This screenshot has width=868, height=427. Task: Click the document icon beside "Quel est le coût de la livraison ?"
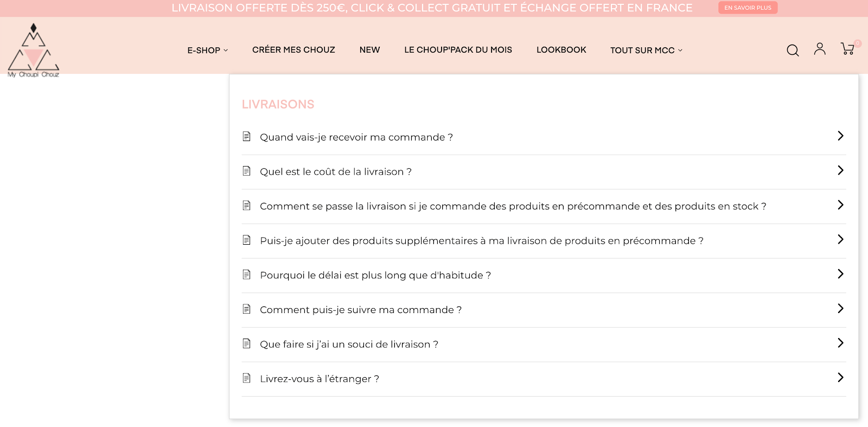click(x=247, y=170)
